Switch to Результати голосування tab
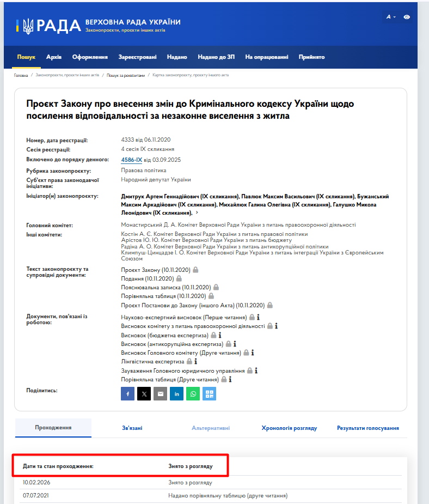Viewport: 429px width, 504px height. point(368,428)
